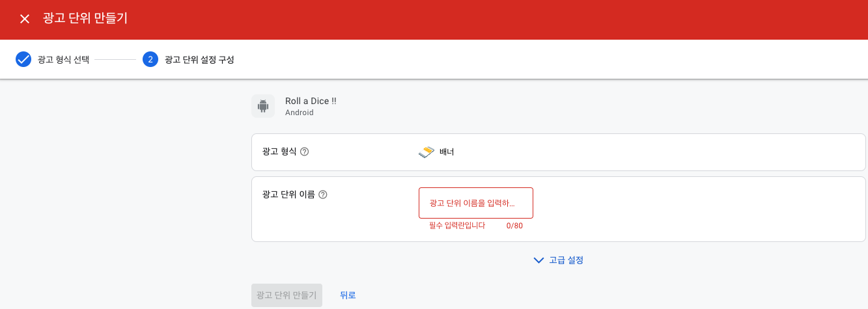Click the 배너 format text
The width and height of the screenshot is (868, 309).
(447, 152)
